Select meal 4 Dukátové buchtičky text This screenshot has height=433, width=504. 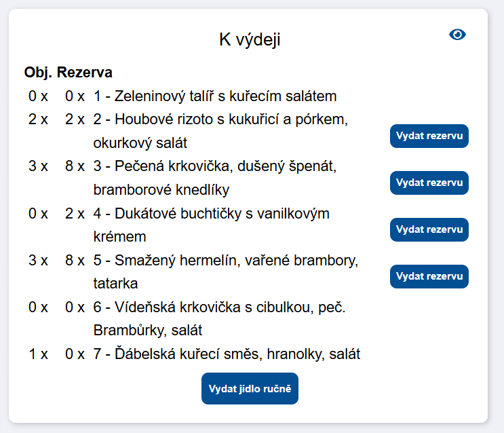[211, 214]
